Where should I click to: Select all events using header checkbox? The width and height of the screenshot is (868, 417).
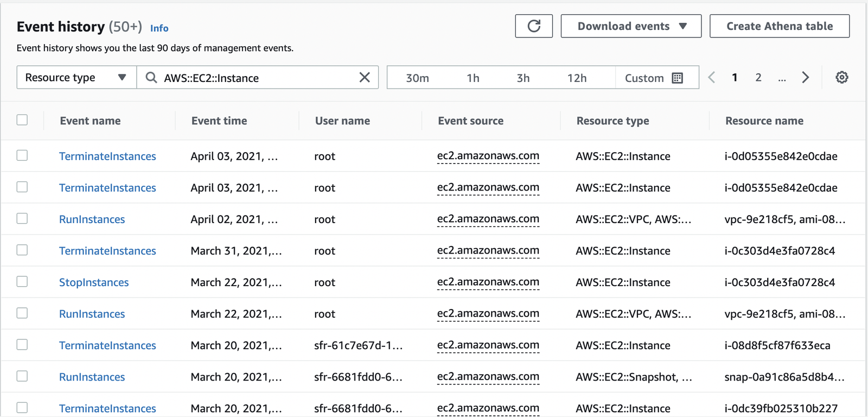coord(22,120)
